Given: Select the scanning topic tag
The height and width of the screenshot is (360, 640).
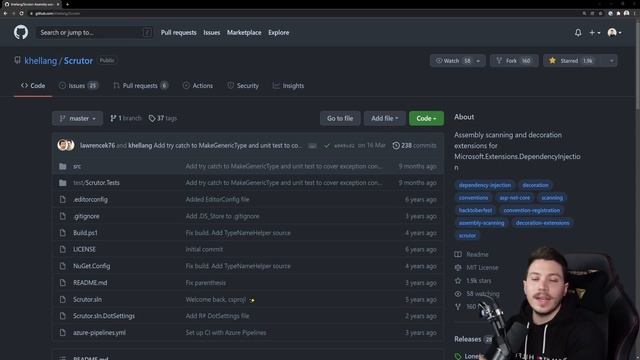Looking at the screenshot, I should [552, 198].
